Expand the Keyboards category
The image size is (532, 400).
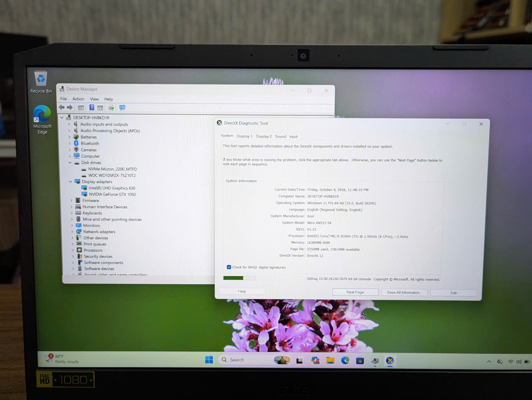pyautogui.click(x=71, y=213)
